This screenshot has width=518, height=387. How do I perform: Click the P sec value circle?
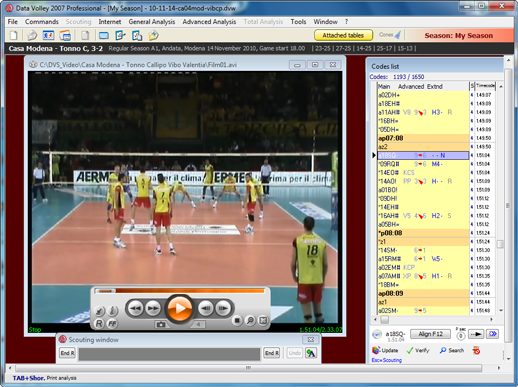click(x=461, y=336)
